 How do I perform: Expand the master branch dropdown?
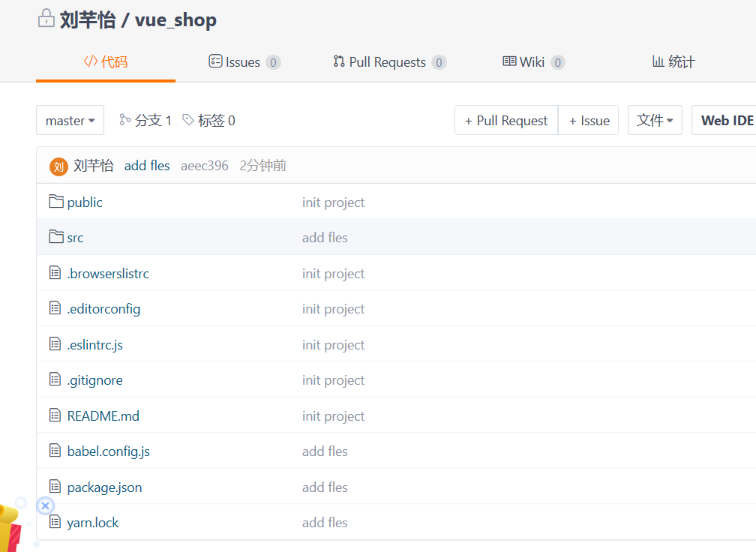click(x=70, y=120)
